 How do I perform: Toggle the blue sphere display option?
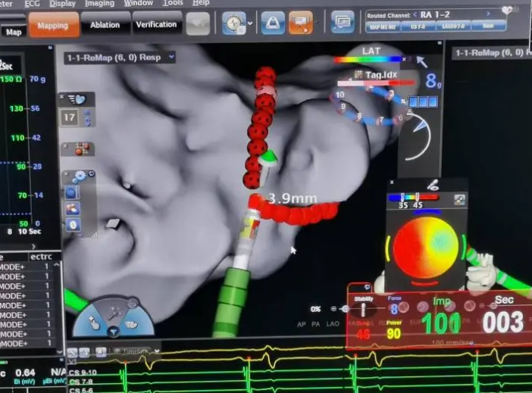(72, 193)
